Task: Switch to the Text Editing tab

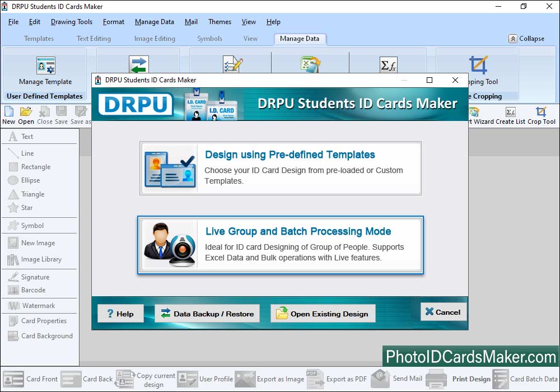Action: pos(94,39)
